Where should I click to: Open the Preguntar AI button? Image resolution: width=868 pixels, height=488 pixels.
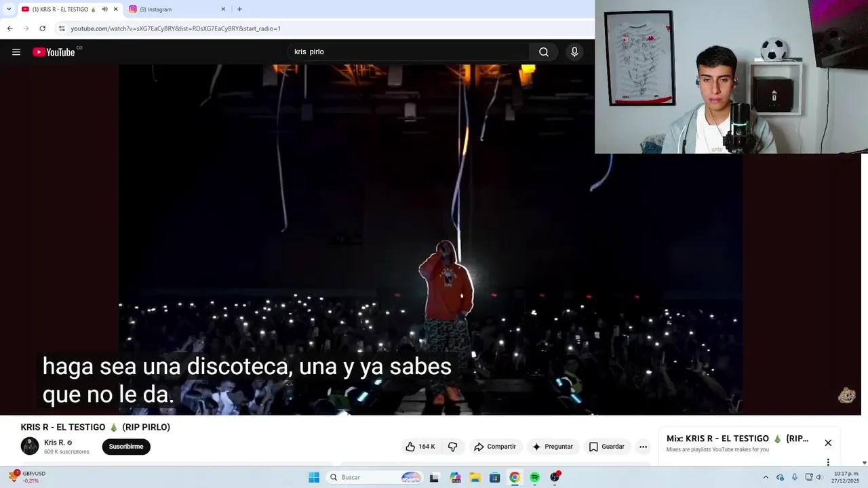tap(553, 447)
